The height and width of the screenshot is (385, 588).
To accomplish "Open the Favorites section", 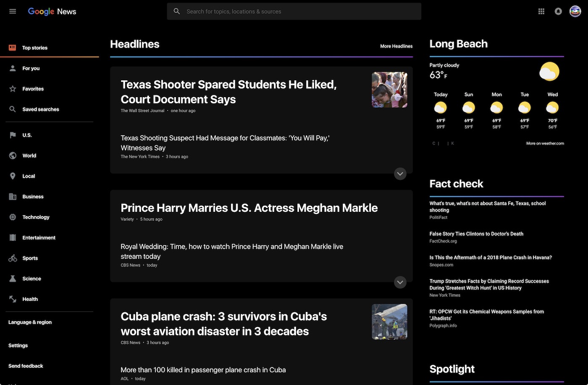I will pyautogui.click(x=33, y=89).
